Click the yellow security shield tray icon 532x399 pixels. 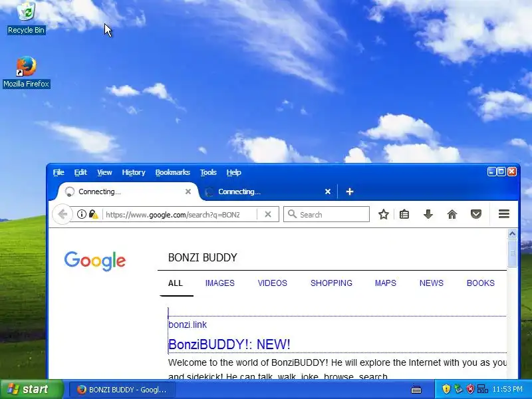[x=446, y=389]
